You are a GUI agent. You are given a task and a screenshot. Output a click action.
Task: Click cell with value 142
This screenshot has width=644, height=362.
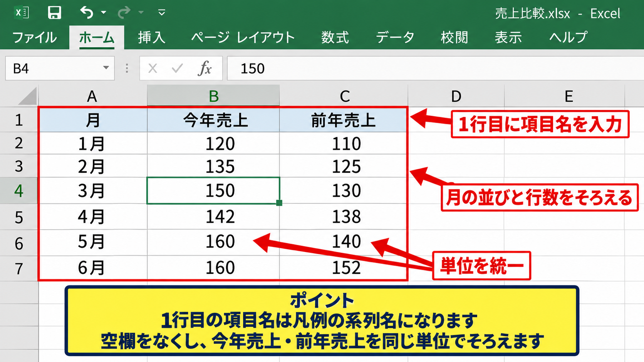tap(213, 217)
